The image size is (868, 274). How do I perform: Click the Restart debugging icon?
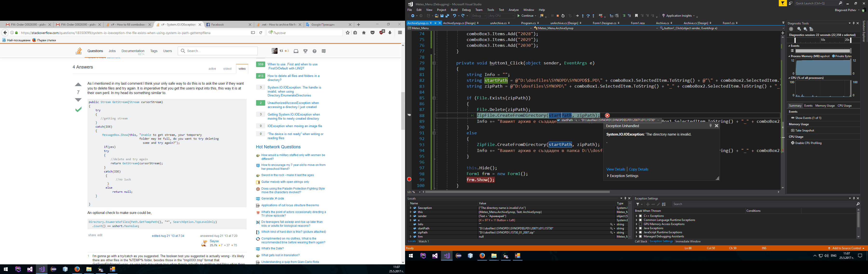coord(563,15)
